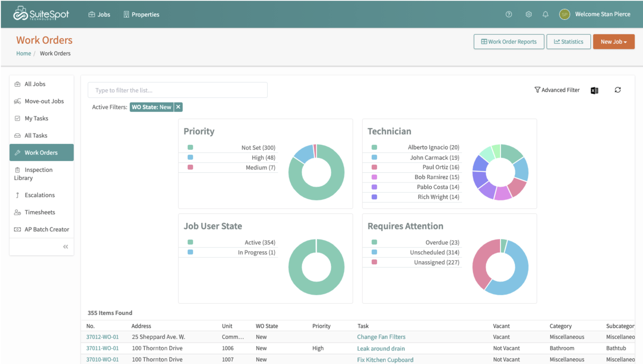
Task: Select the My Tasks sidebar icon
Action: point(17,118)
